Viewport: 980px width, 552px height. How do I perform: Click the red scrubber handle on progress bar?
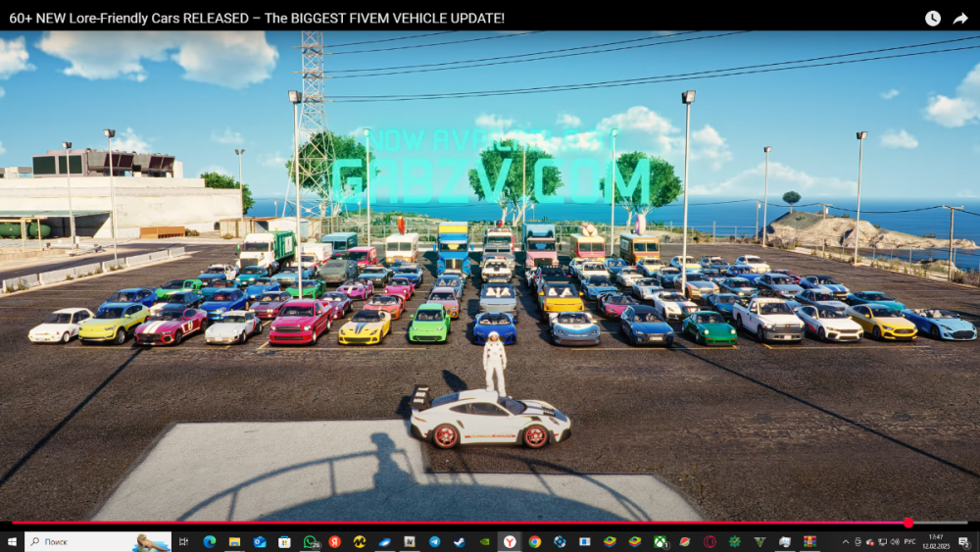(908, 523)
